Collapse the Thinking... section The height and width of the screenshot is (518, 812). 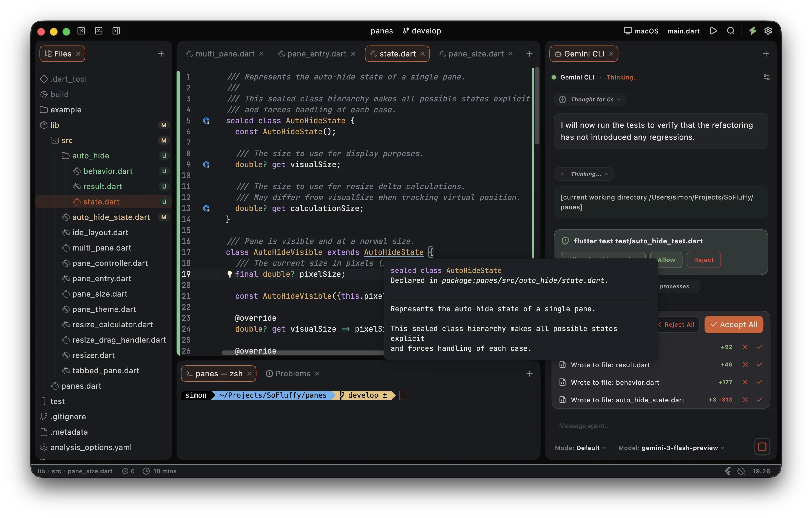click(584, 174)
